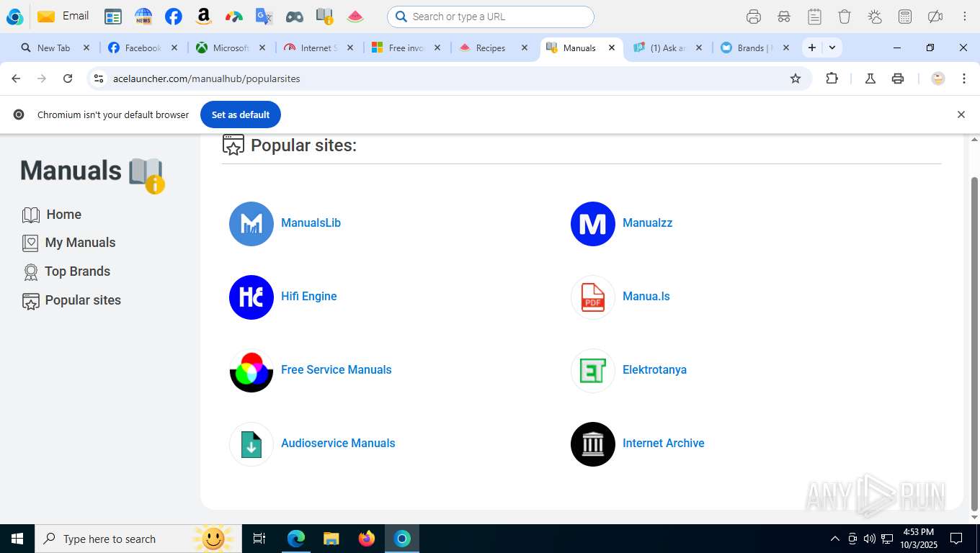Image resolution: width=980 pixels, height=553 pixels.
Task: Click the printer icon in top launcher bar
Action: pos(754,17)
